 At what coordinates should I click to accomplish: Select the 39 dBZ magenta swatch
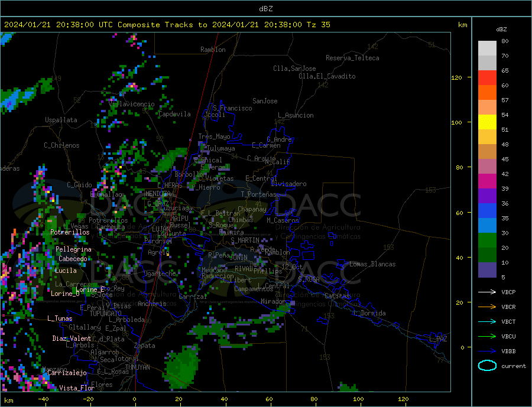tap(487, 181)
